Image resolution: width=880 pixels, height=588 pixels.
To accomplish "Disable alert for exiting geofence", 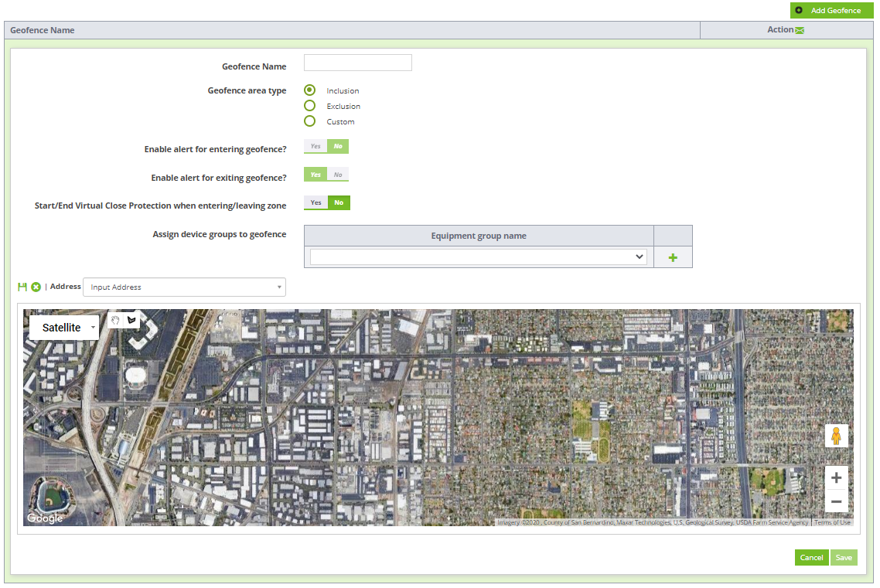I will pyautogui.click(x=338, y=174).
